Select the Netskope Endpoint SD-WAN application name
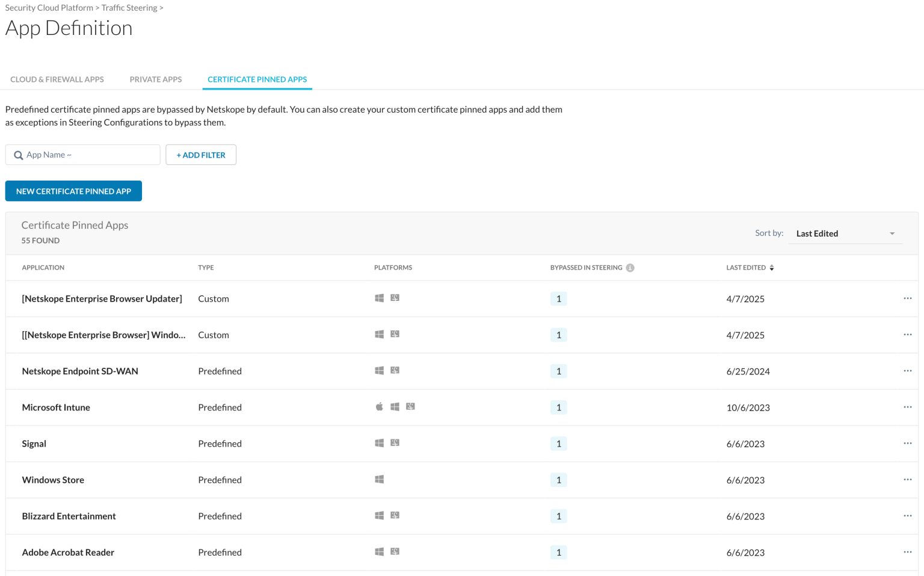 tap(80, 371)
